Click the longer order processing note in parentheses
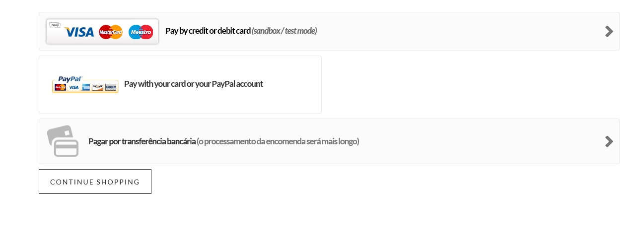 [278, 141]
